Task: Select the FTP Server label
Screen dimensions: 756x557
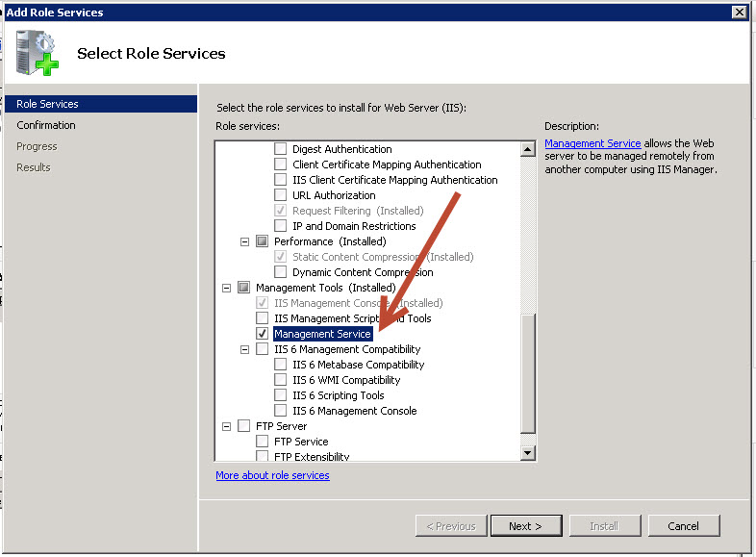Action: click(281, 426)
